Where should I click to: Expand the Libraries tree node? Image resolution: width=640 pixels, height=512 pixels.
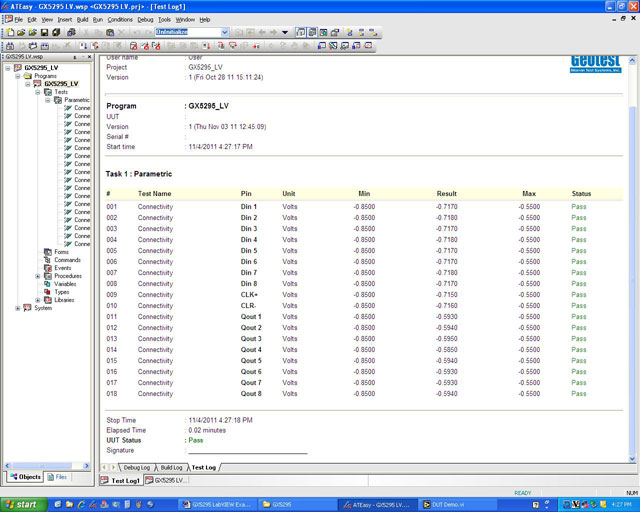(38, 300)
